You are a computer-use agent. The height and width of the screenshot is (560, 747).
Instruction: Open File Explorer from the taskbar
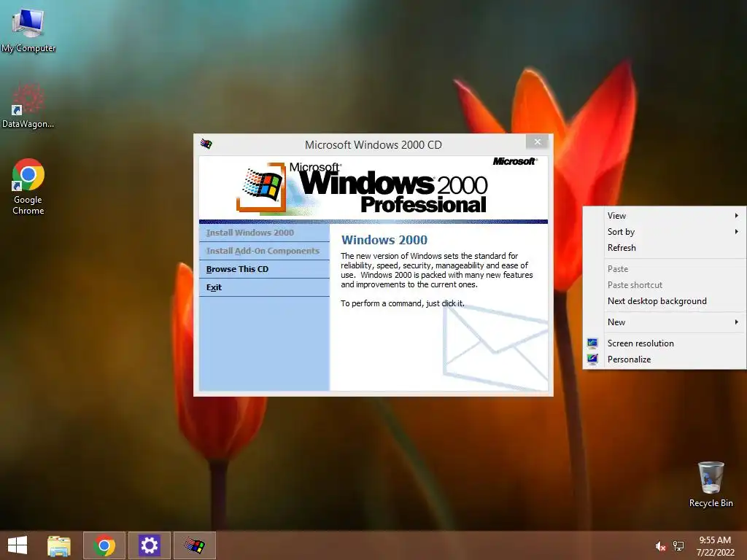pyautogui.click(x=59, y=545)
